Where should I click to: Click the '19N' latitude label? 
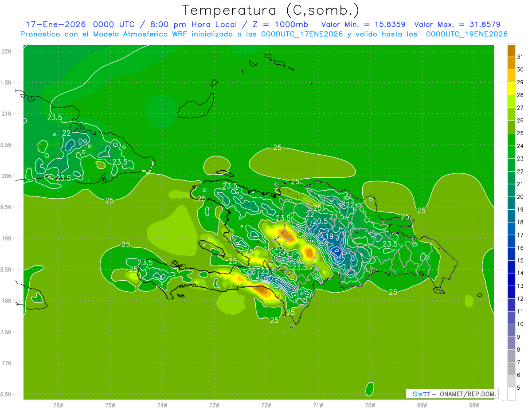point(7,238)
